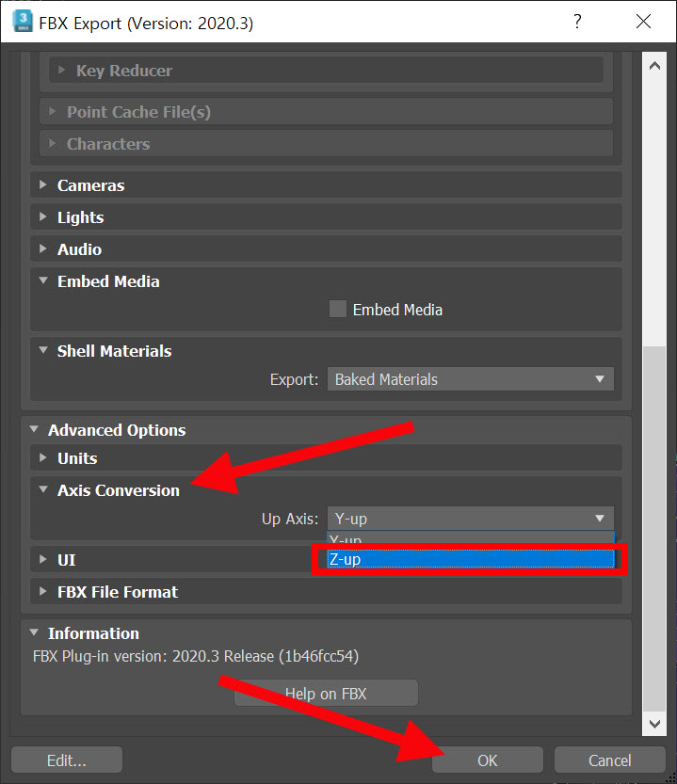The height and width of the screenshot is (784, 677).
Task: Click the Cancel button
Action: [x=609, y=760]
